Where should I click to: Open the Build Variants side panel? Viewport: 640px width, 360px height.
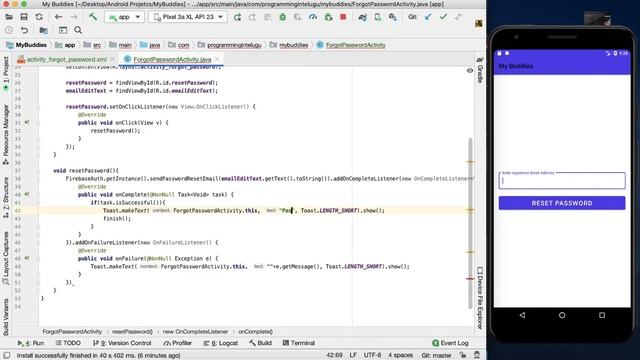click(x=6, y=317)
